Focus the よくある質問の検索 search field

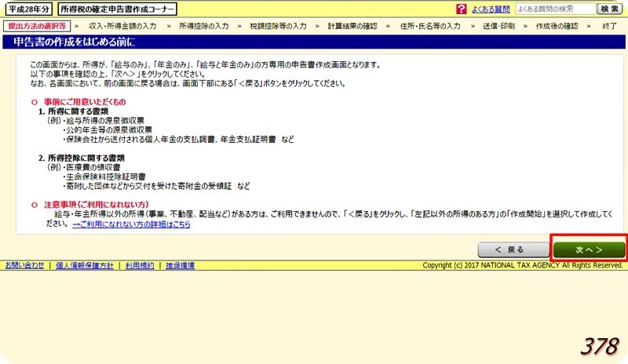(x=556, y=9)
